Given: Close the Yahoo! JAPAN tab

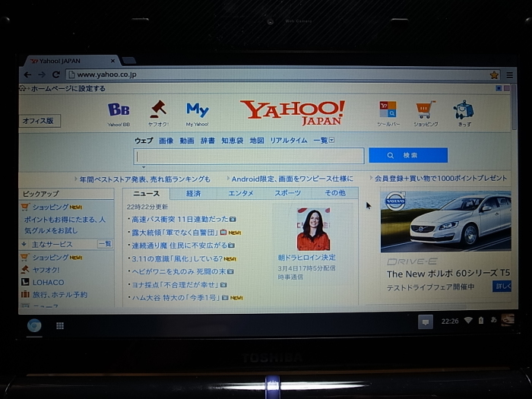Looking at the screenshot, I should click(x=112, y=61).
